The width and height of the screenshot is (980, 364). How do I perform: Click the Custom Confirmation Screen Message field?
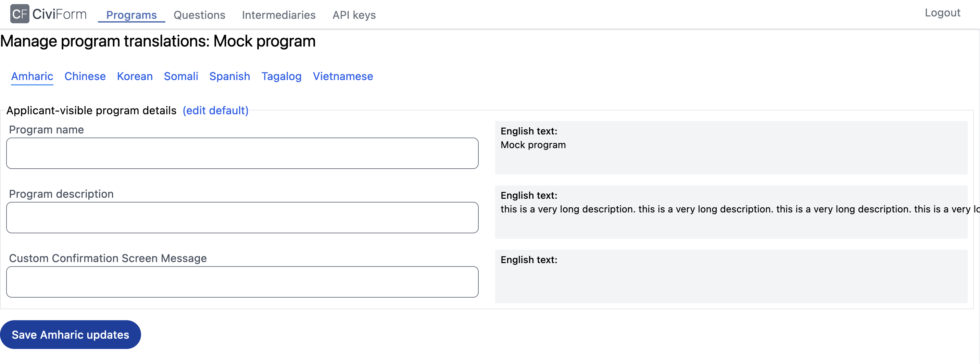pos(242,282)
